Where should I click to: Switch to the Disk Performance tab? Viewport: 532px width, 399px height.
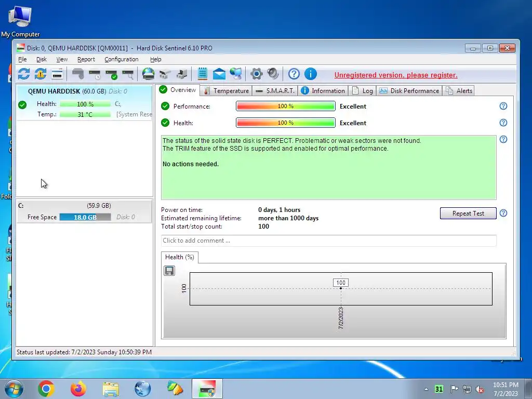pos(409,90)
